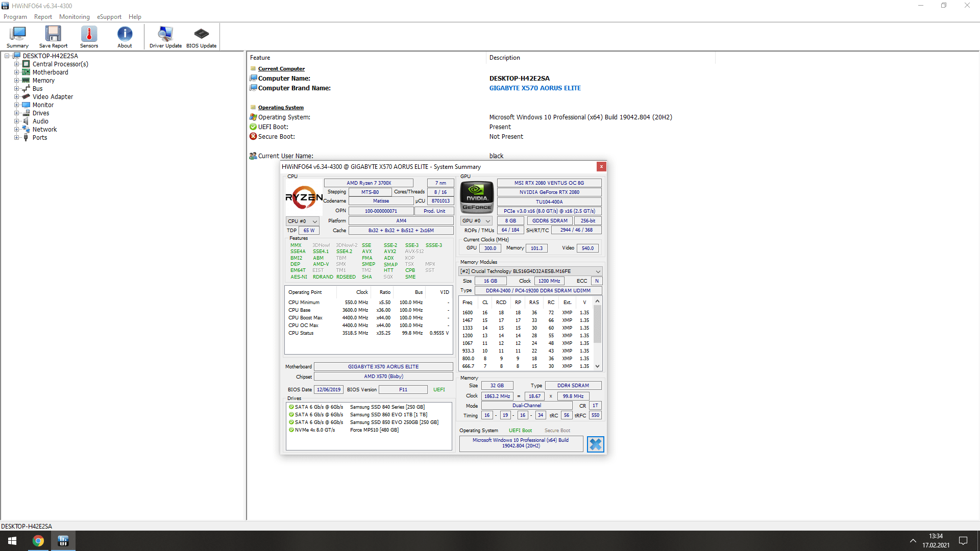Viewport: 980px width, 551px height.
Task: Open CPU #0 selector dropdown
Action: (303, 221)
